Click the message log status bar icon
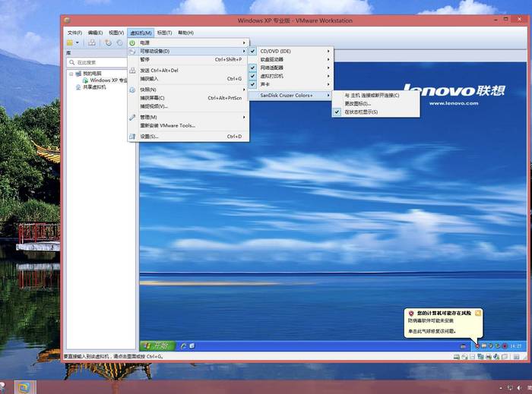Viewport: 532px width, 394px height. pyautogui.click(x=516, y=357)
